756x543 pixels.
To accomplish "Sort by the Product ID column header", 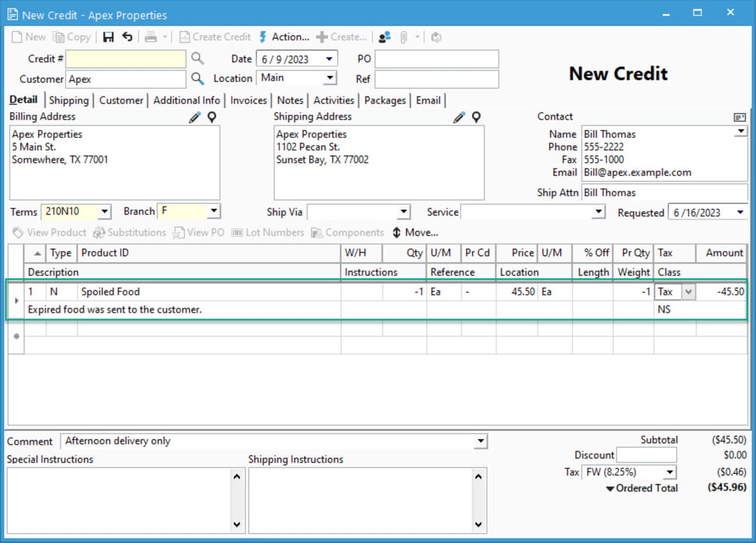I will 209,253.
